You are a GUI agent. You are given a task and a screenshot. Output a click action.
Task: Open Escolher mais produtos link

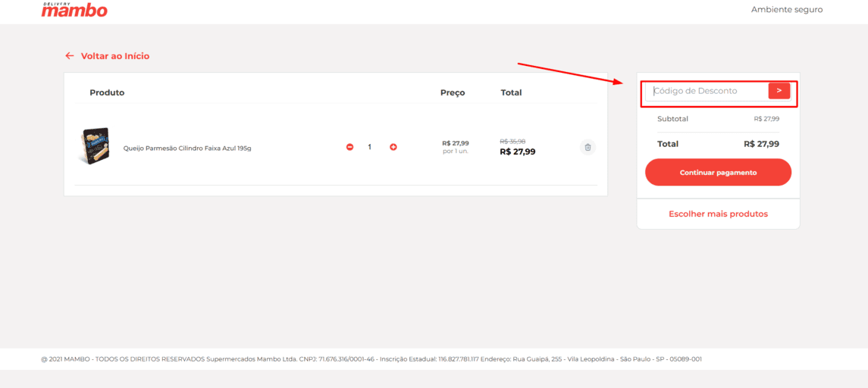(x=718, y=214)
